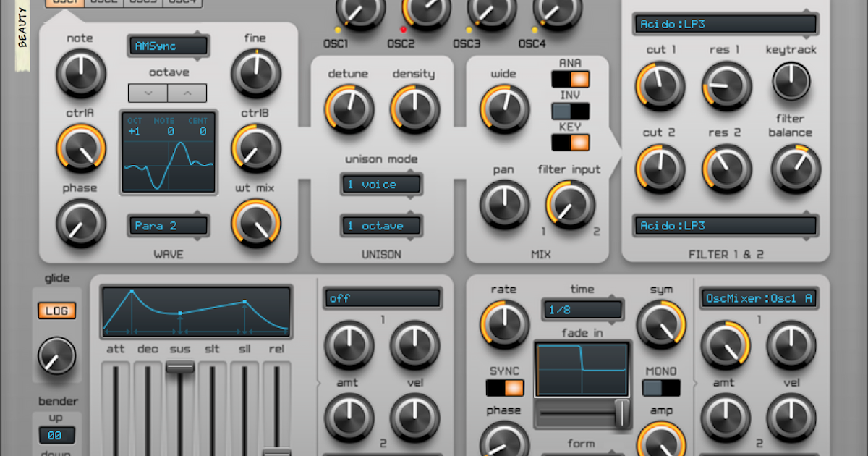
Task: Toggle the LOG glide button
Action: tap(56, 311)
